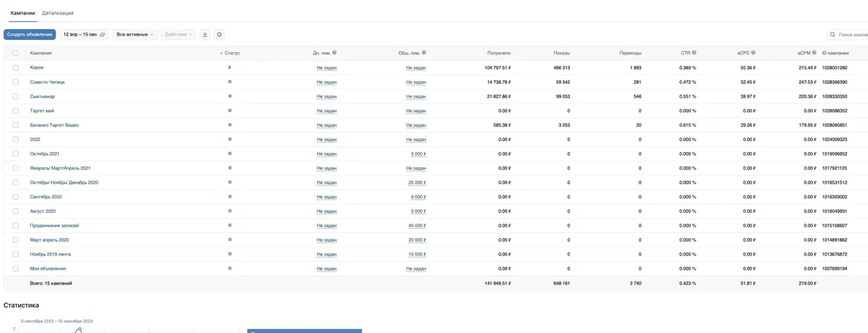Open the Сыктывкар campaign link
This screenshot has width=868, height=333.
(42, 96)
